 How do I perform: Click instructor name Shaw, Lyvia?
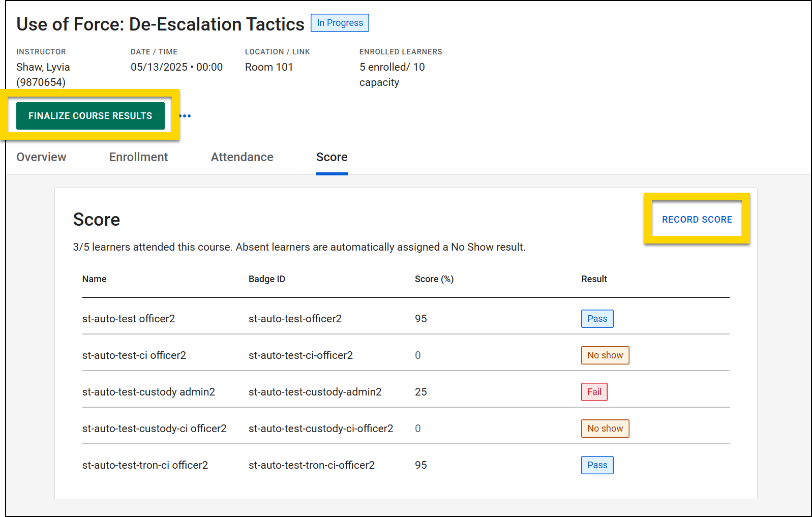click(x=43, y=67)
